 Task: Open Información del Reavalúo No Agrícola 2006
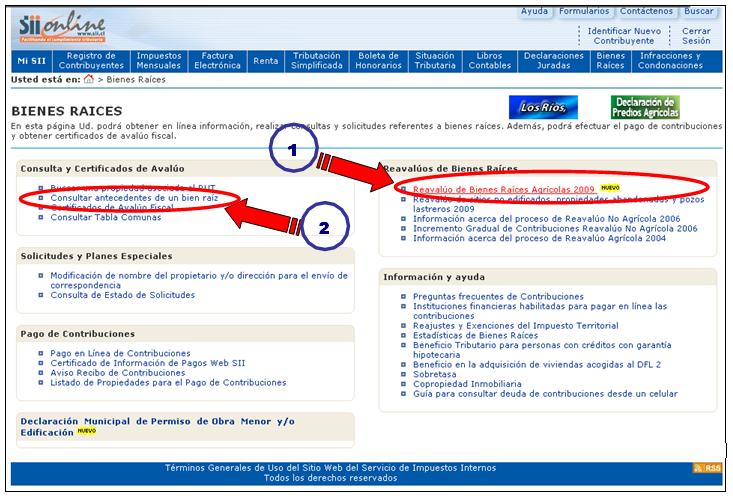546,219
